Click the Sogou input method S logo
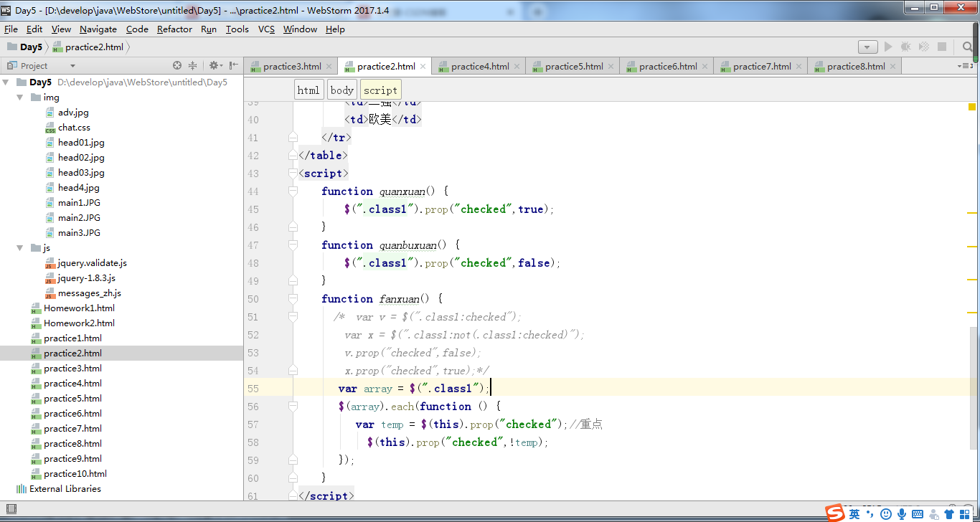Viewport: 980px width, 522px height. 834,513
